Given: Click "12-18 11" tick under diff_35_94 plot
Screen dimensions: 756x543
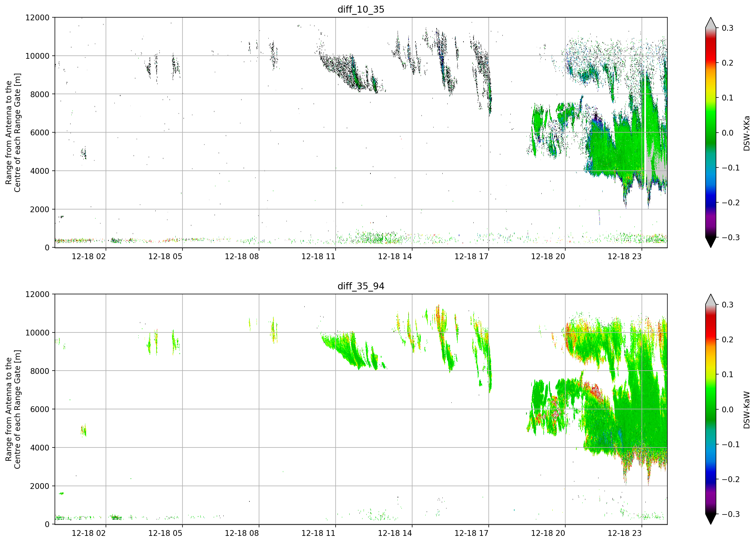Looking at the screenshot, I should click(318, 533).
